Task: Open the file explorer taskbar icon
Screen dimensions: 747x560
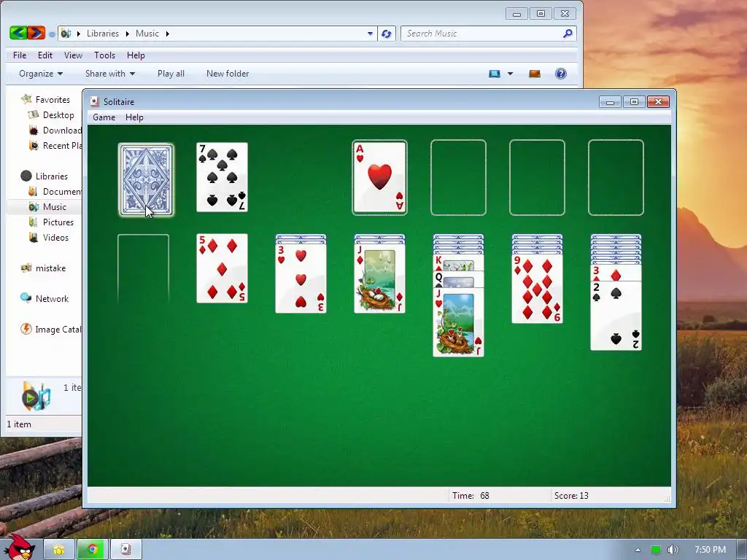Action: coord(58,550)
